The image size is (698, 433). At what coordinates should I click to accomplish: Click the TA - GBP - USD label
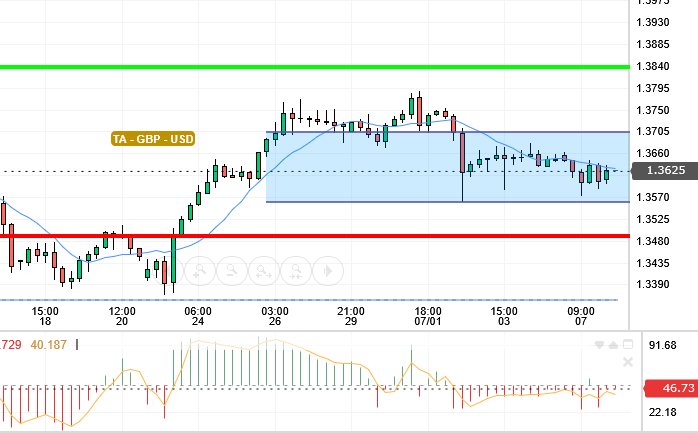153,139
